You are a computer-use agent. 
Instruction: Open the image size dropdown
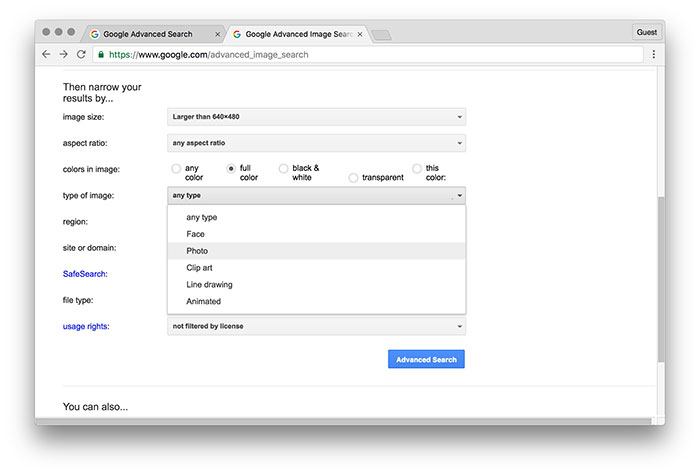click(x=316, y=117)
